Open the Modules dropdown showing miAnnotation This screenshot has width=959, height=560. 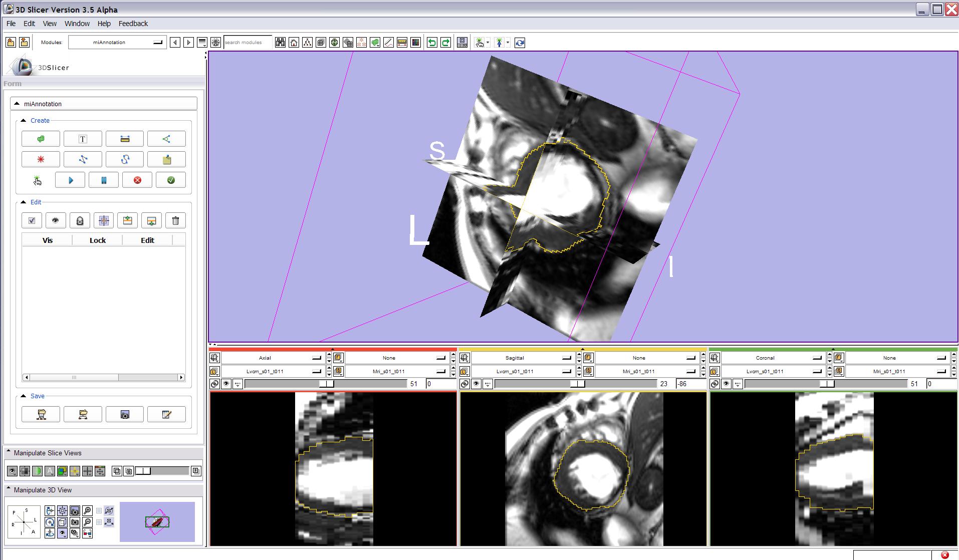coord(117,43)
